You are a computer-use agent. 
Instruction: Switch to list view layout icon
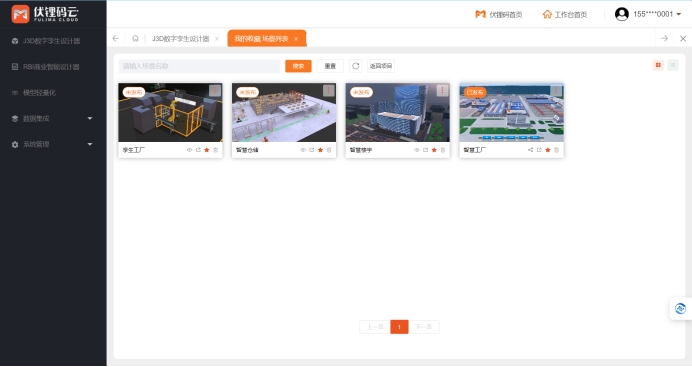(673, 65)
